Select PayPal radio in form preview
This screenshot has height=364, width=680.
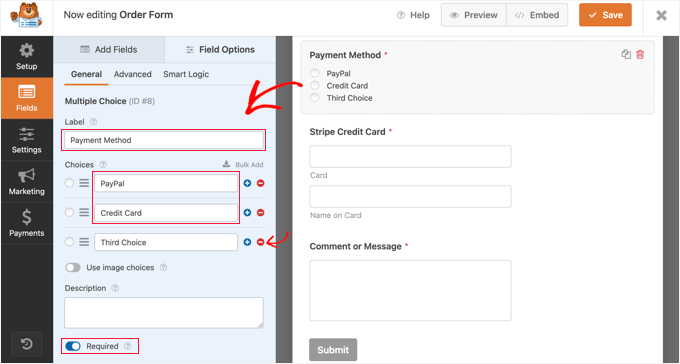click(x=315, y=73)
